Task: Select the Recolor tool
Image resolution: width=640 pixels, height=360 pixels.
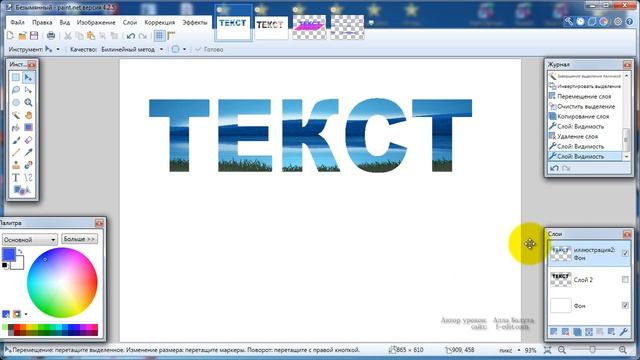Action: coord(28,165)
